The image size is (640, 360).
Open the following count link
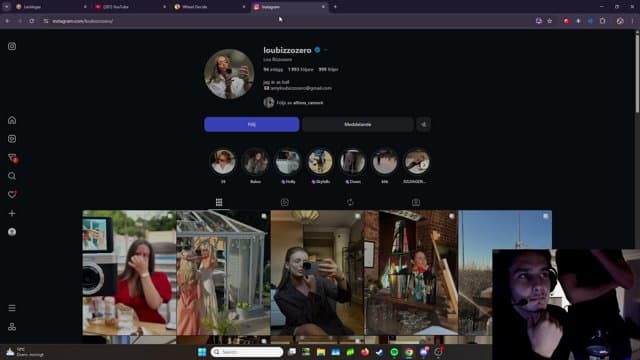(328, 69)
